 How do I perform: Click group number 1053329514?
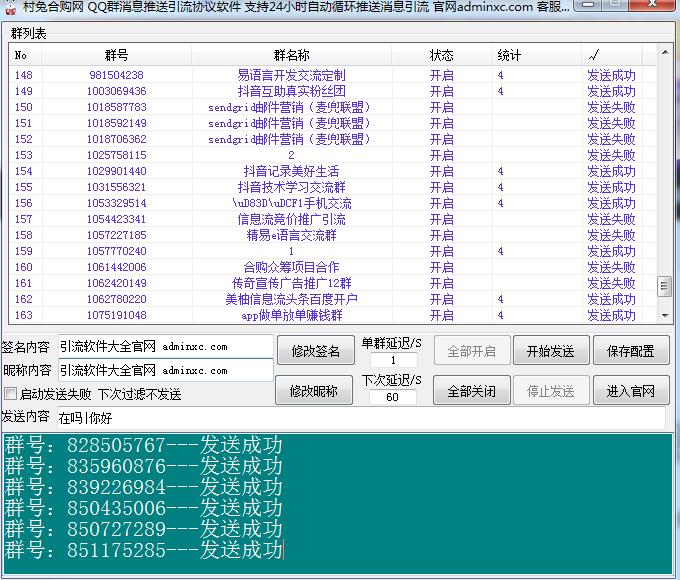(116, 203)
